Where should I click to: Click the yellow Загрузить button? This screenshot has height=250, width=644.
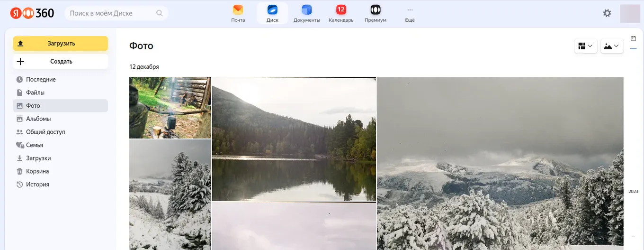pyautogui.click(x=61, y=43)
